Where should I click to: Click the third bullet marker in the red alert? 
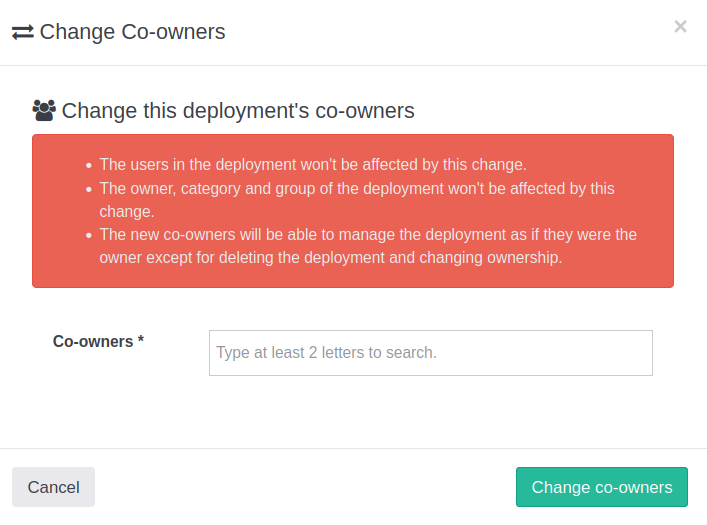(x=88, y=236)
